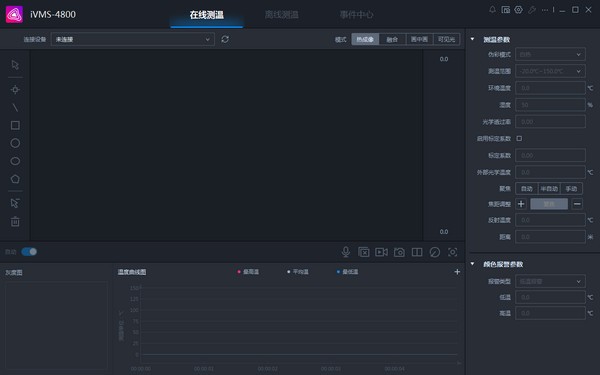The width and height of the screenshot is (600, 375).
Task: Add a curve with the plus icon
Action: pyautogui.click(x=457, y=272)
